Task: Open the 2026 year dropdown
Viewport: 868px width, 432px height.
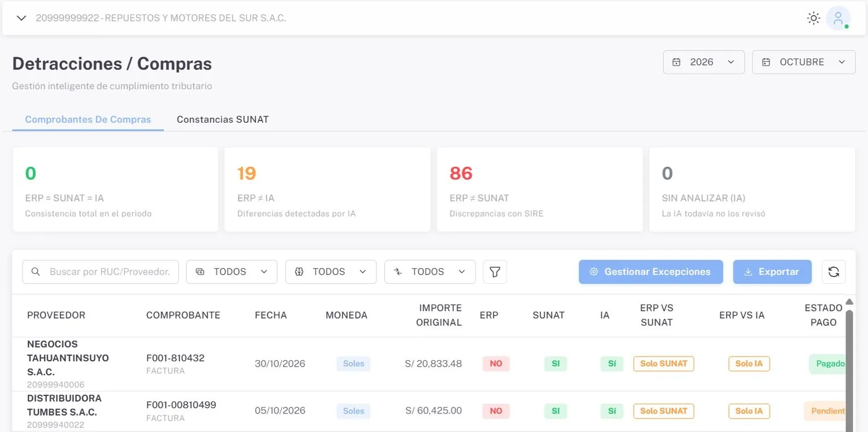Action: tap(704, 62)
